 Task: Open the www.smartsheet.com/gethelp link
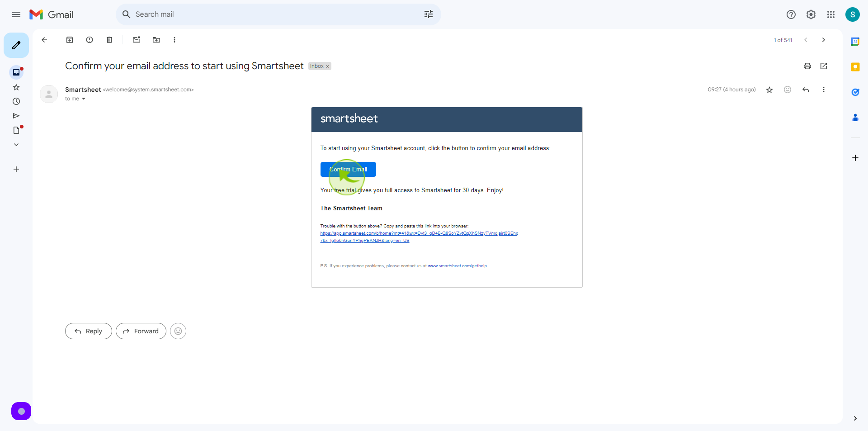click(x=457, y=266)
